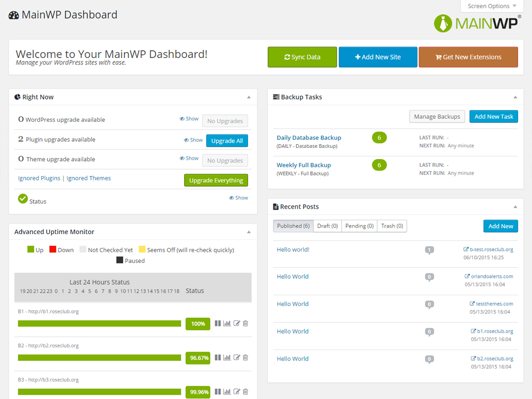The width and height of the screenshot is (532, 399).
Task: Edit the B2 uptime monitor
Action: [x=237, y=358]
